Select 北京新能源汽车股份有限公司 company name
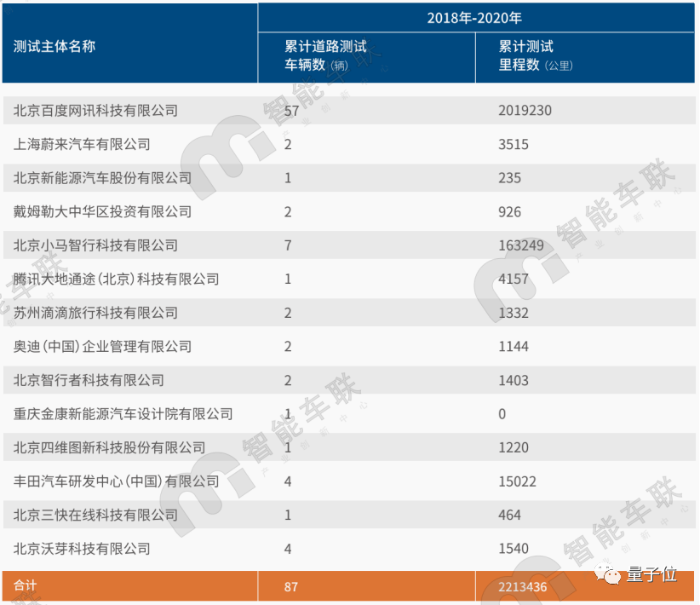This screenshot has width=700, height=605. pyautogui.click(x=102, y=178)
